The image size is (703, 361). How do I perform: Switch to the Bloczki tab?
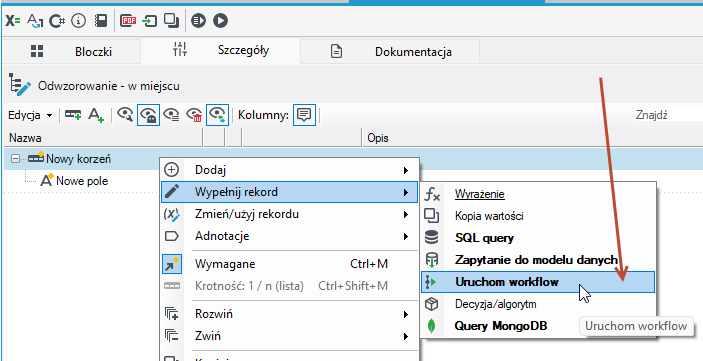(72, 52)
